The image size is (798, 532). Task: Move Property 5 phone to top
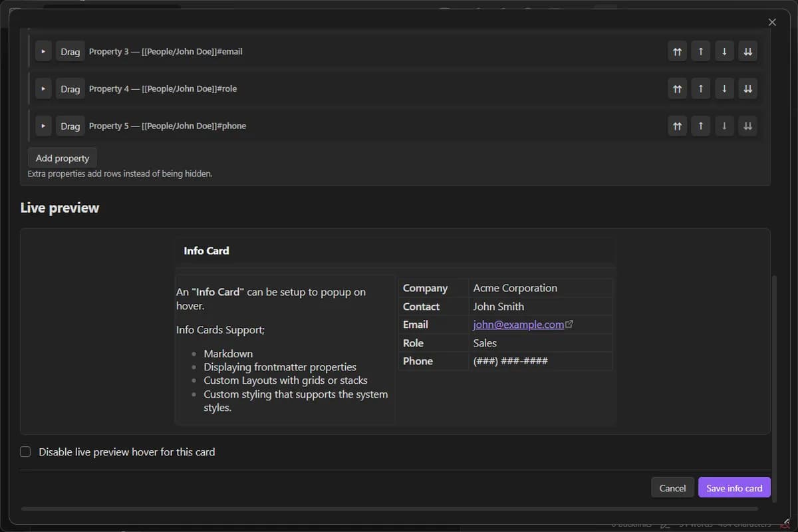click(x=677, y=126)
